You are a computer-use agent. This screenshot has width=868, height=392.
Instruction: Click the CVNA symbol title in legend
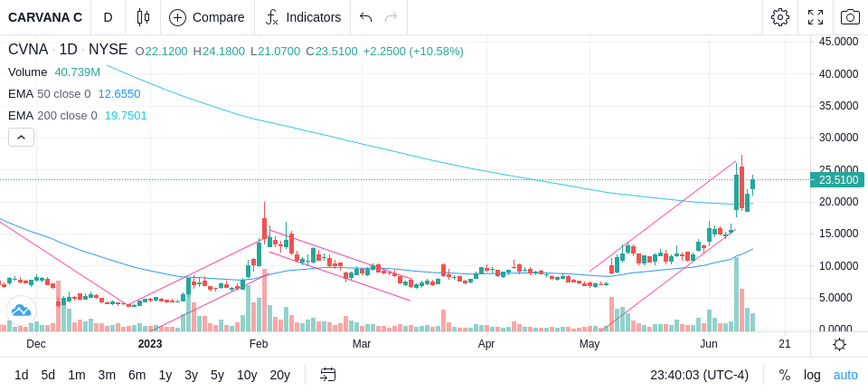[x=28, y=50]
